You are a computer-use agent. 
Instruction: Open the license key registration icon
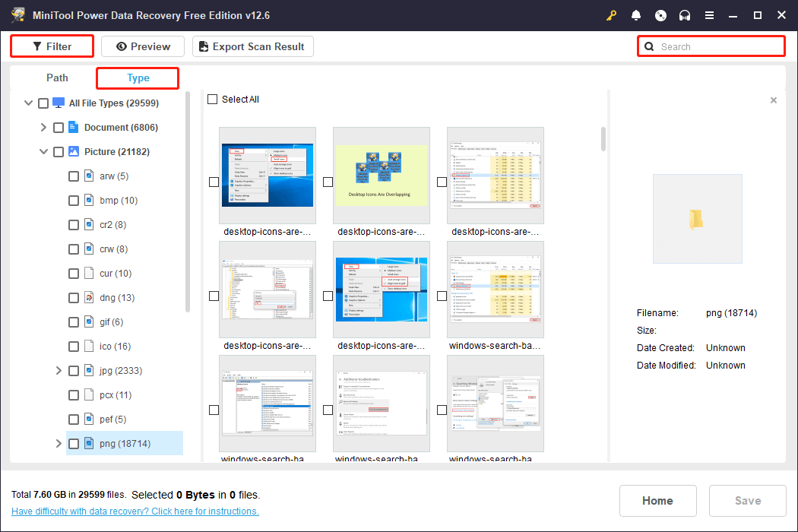611,14
